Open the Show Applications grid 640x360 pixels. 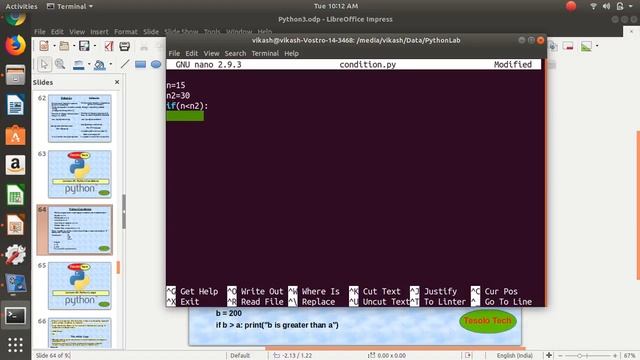click(15, 345)
